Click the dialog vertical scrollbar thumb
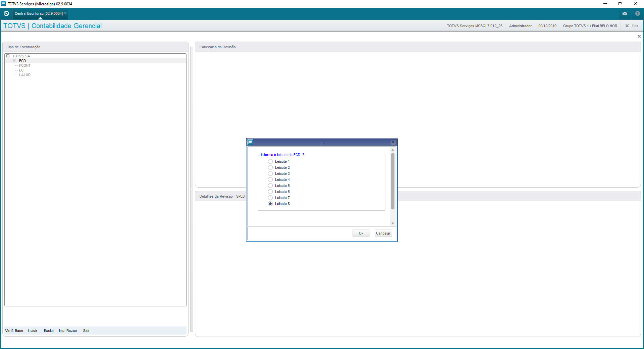644x349 pixels. 393,181
